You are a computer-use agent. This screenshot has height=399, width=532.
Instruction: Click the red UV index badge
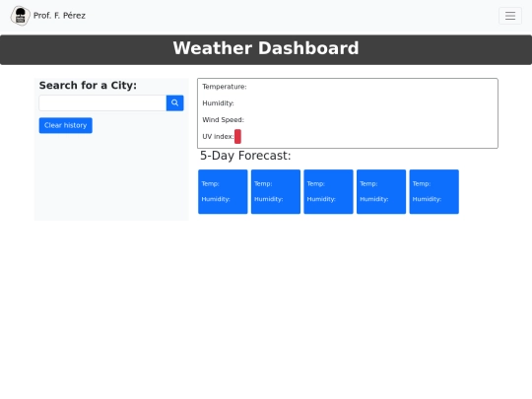[237, 136]
